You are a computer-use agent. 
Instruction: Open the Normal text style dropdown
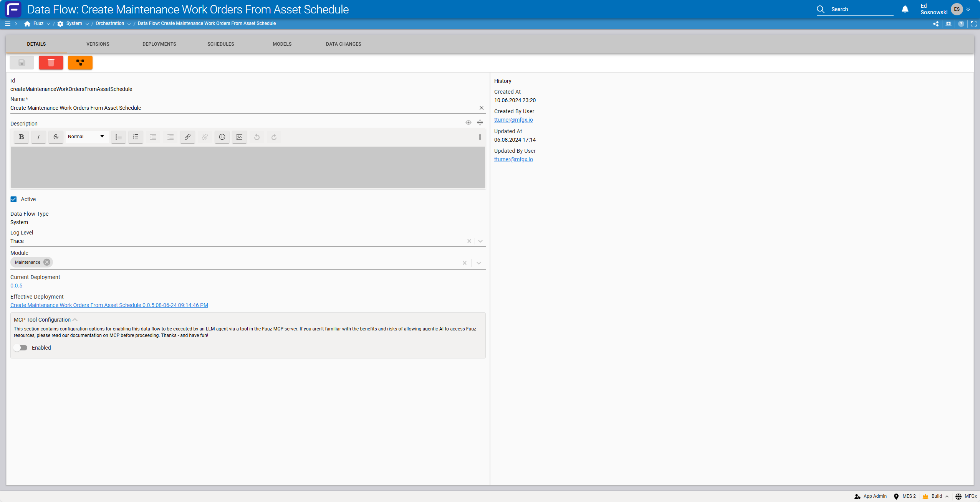pos(86,137)
